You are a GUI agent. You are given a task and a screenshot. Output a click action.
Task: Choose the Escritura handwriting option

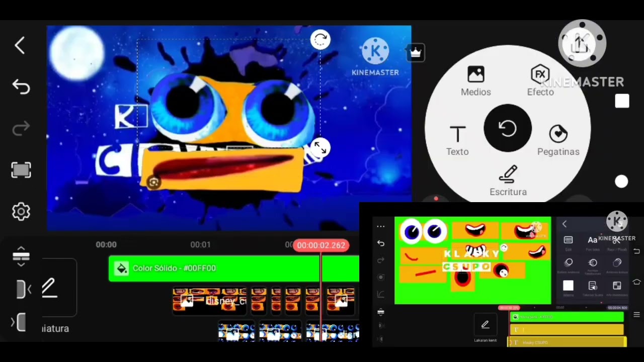tap(508, 182)
